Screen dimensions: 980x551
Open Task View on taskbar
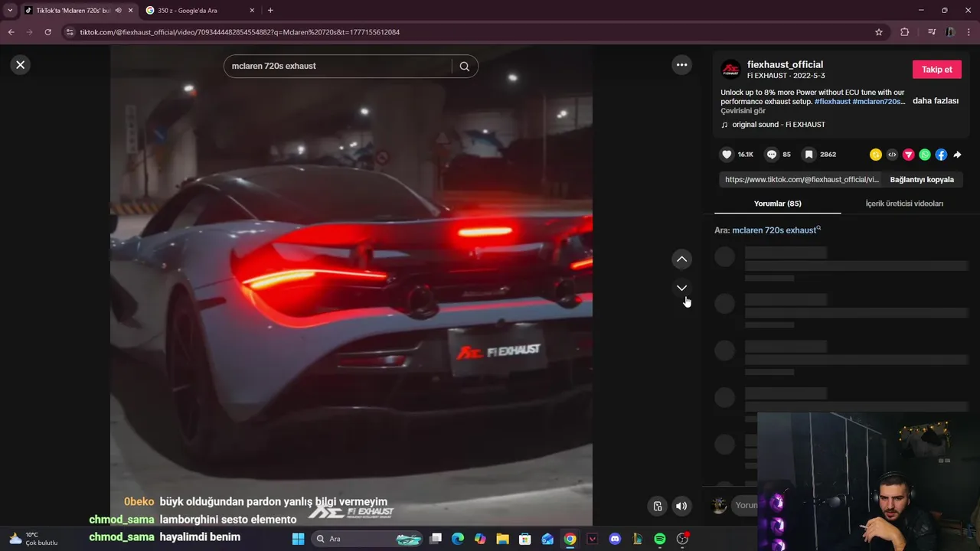[436, 539]
